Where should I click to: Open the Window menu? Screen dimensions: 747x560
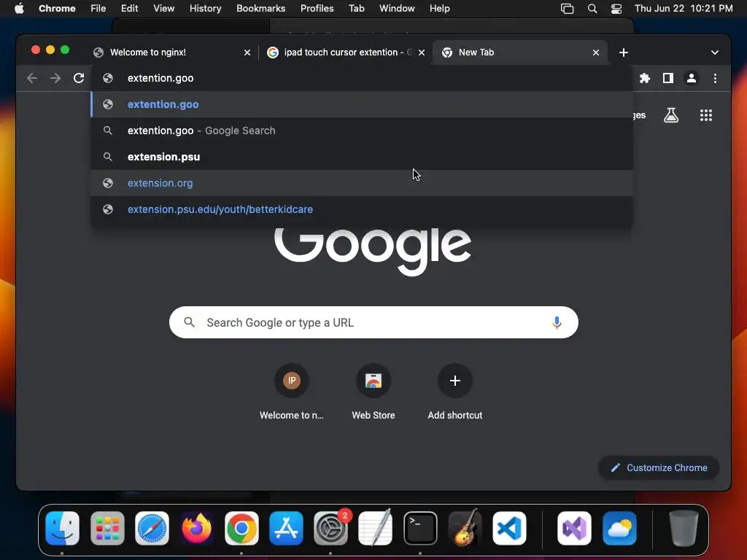tap(397, 9)
